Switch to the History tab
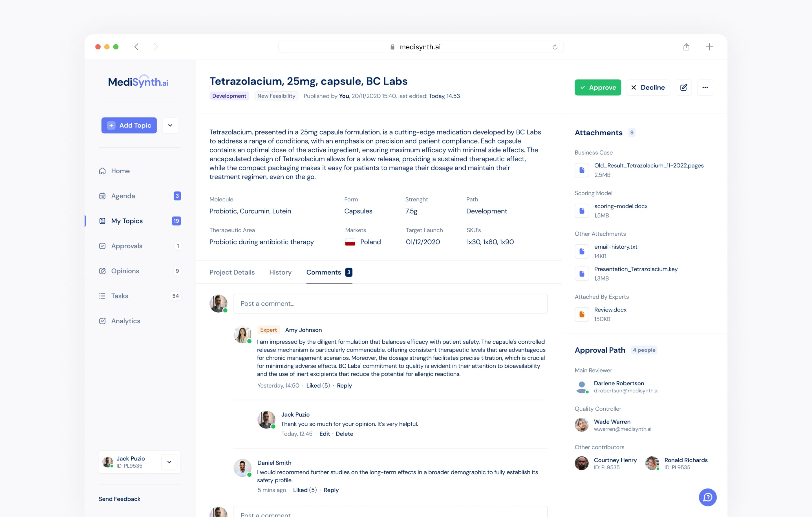The height and width of the screenshot is (517, 812). pyautogui.click(x=280, y=272)
